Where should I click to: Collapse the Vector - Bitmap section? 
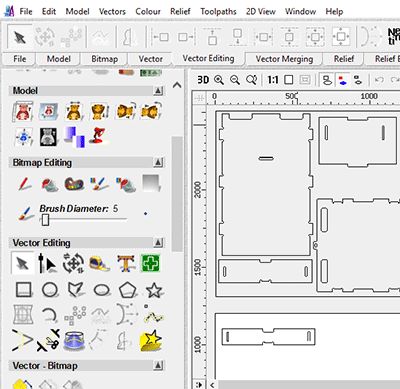point(158,366)
